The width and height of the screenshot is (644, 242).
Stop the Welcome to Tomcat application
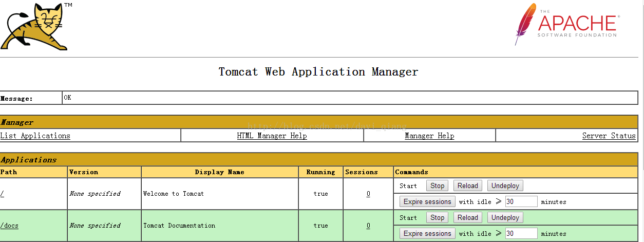[x=437, y=186]
